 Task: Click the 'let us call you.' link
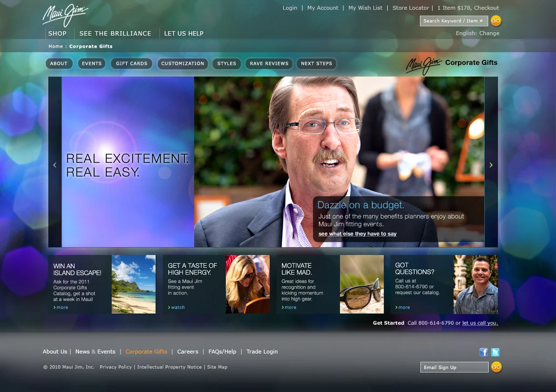coord(480,323)
